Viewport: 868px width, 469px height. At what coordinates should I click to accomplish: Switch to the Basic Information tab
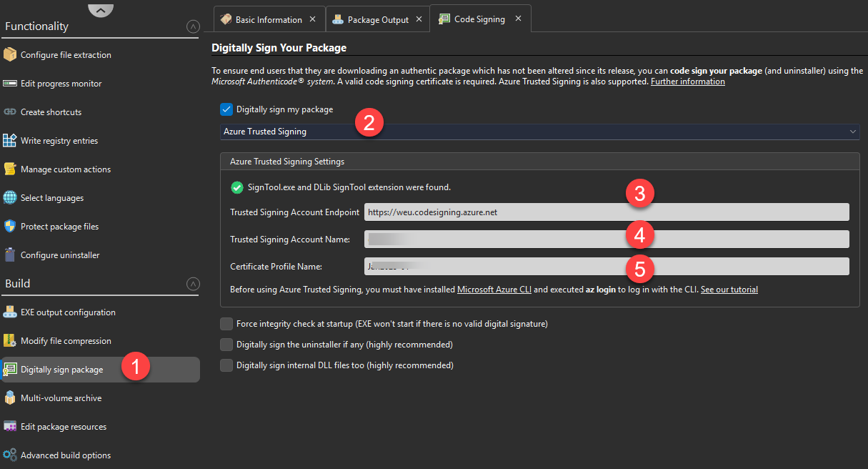click(268, 19)
